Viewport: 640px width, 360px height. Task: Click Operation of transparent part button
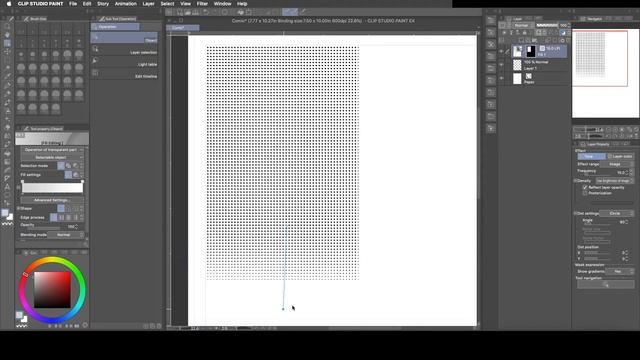pyautogui.click(x=51, y=150)
